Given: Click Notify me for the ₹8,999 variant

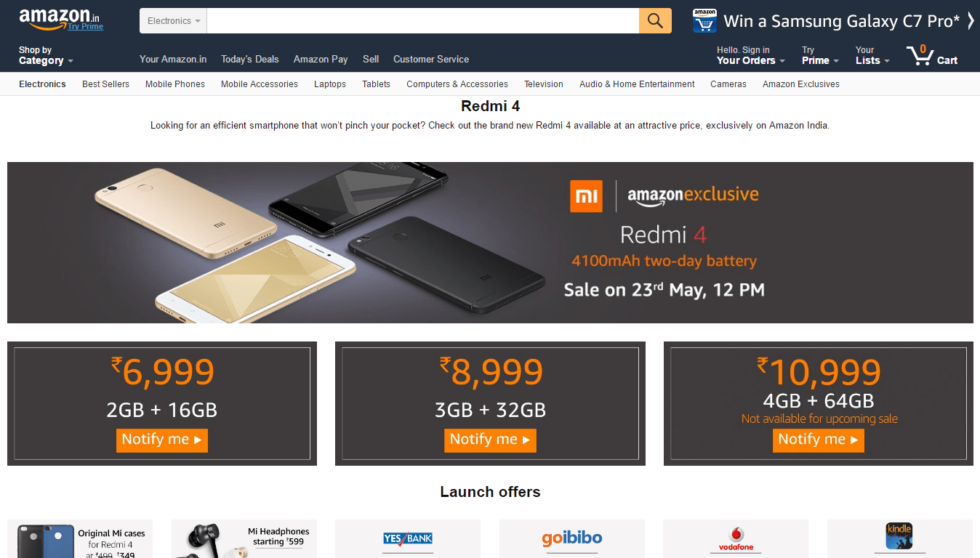Looking at the screenshot, I should point(490,440).
